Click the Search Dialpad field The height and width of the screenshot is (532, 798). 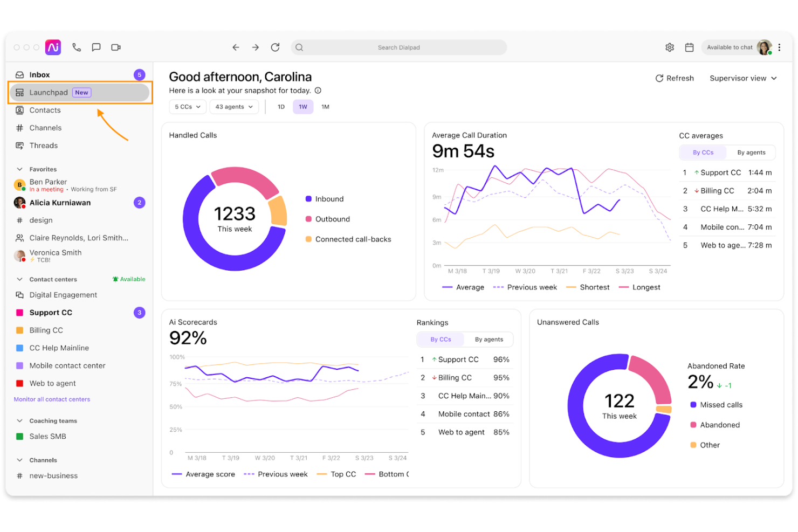[x=398, y=47]
